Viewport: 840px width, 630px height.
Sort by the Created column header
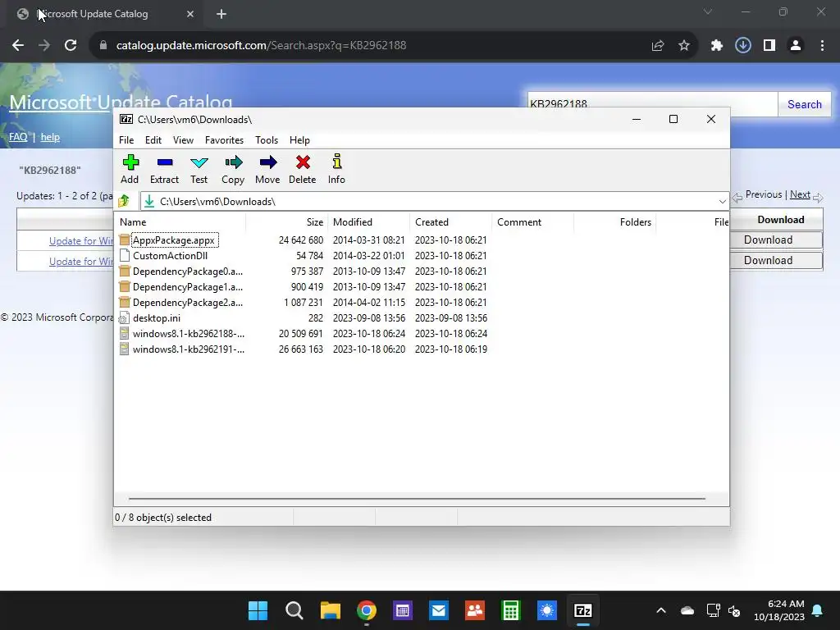click(x=451, y=221)
